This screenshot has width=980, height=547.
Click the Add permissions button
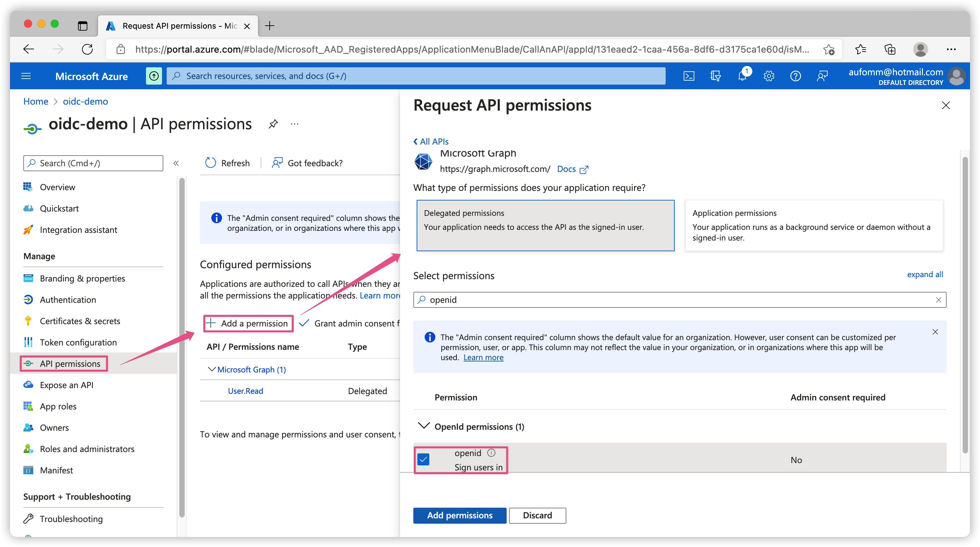click(x=459, y=515)
